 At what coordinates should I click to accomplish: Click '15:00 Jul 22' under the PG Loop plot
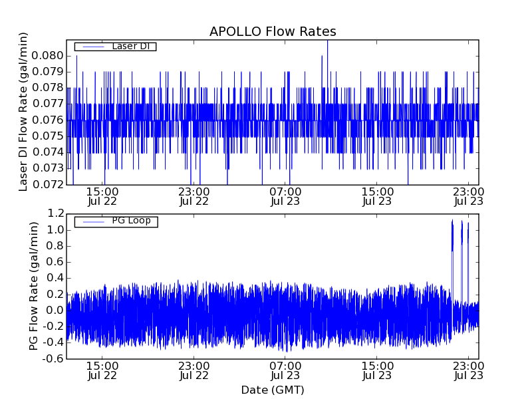pos(102,371)
